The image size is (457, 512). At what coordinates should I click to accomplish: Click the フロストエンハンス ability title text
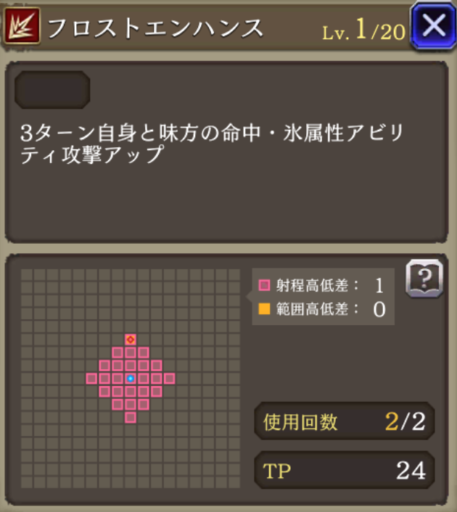click(x=156, y=28)
